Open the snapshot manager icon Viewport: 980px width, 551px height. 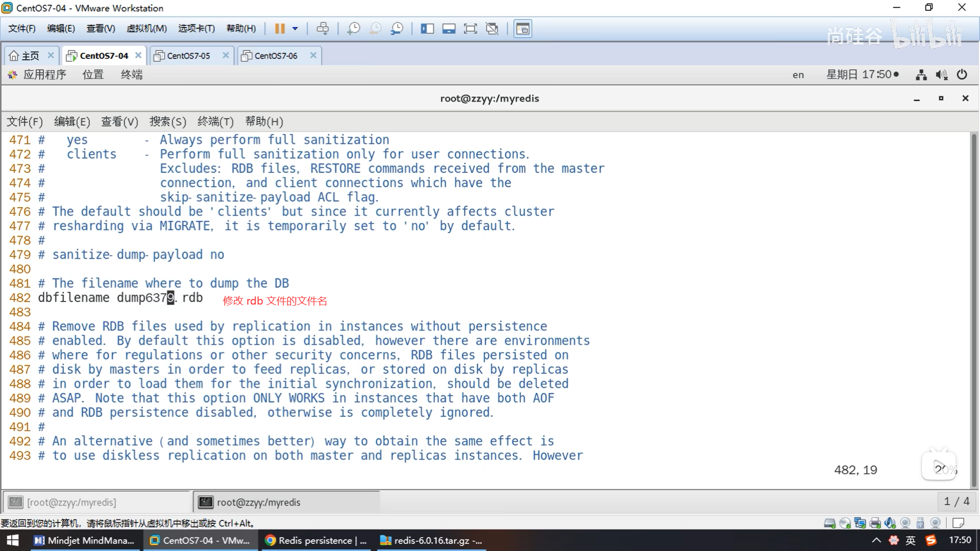click(x=397, y=29)
